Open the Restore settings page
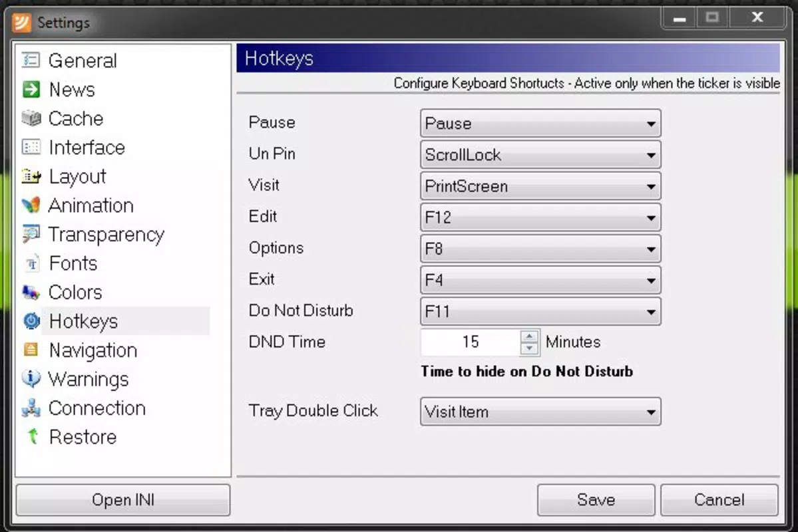 click(83, 437)
